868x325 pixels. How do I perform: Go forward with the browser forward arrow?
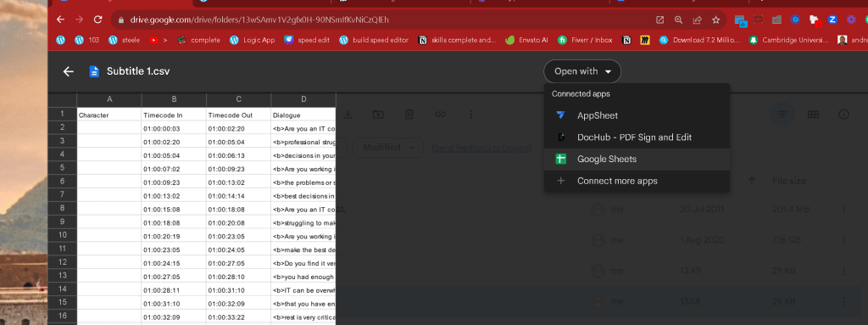[79, 20]
